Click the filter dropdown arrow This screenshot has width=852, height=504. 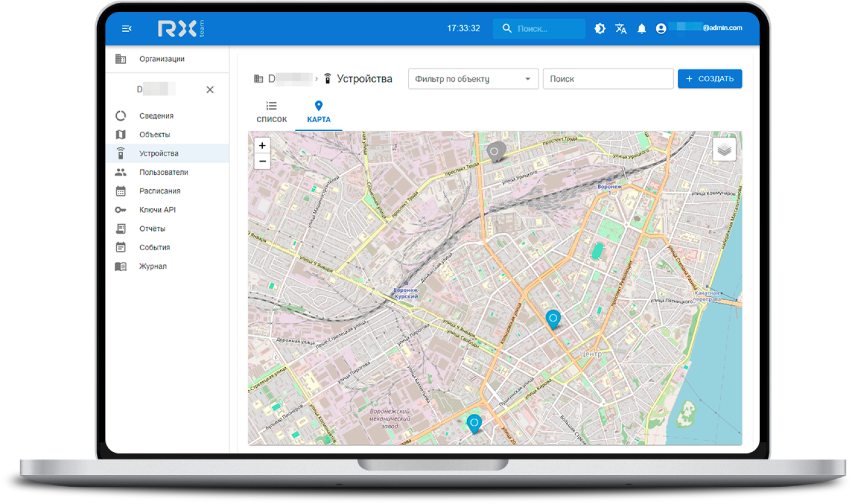point(527,79)
